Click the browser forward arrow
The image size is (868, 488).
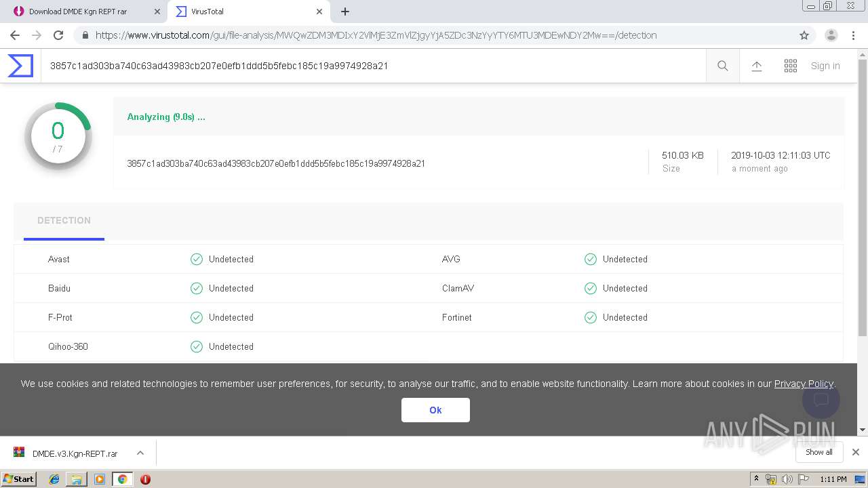tap(37, 35)
